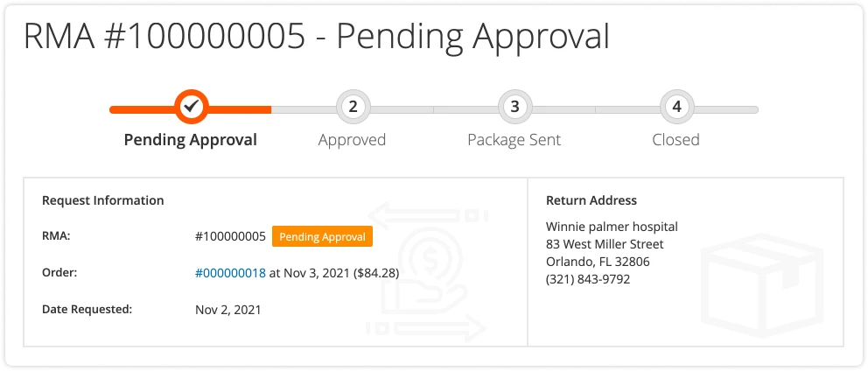Click the checkmark step circle for Pending Approval
Viewport: 868px width, 371px height.
[x=191, y=108]
